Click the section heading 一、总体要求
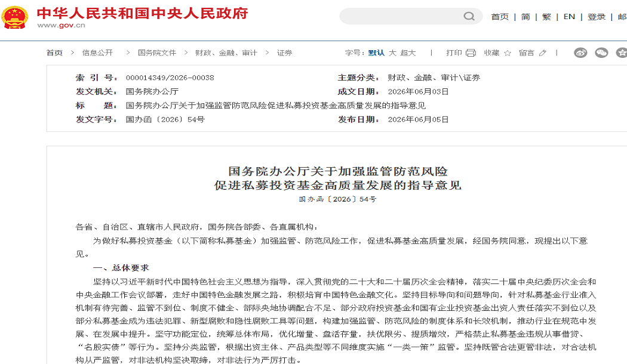Viewport: 627px width, 364px height. (x=121, y=268)
